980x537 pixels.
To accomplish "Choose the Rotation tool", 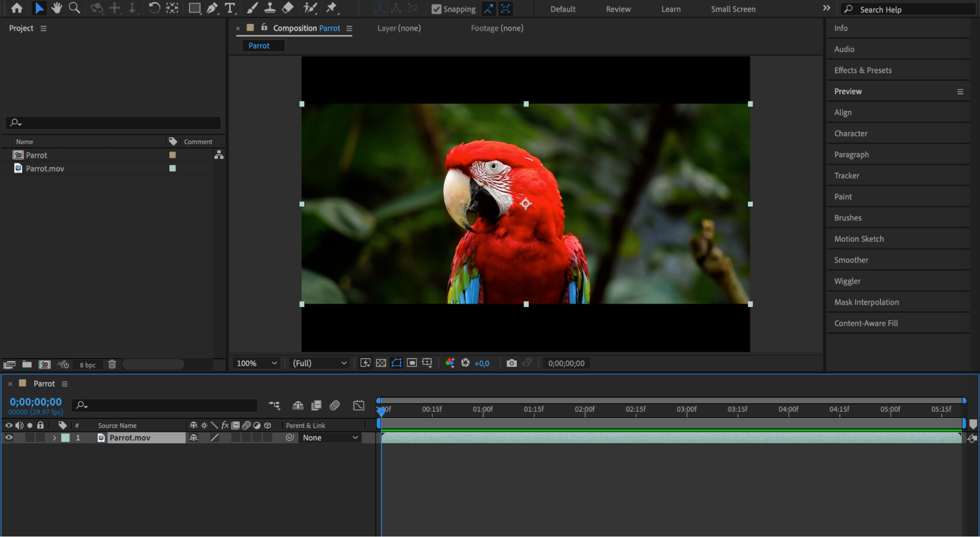I will [154, 8].
